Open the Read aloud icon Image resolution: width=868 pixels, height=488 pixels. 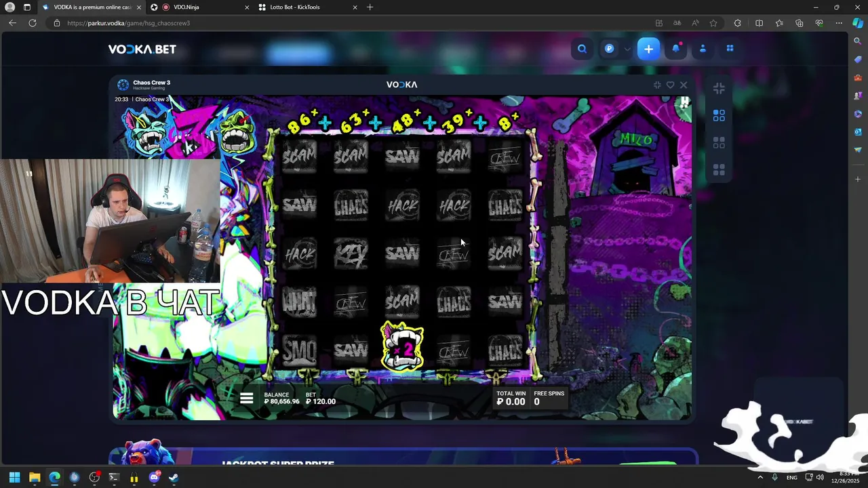(x=695, y=23)
